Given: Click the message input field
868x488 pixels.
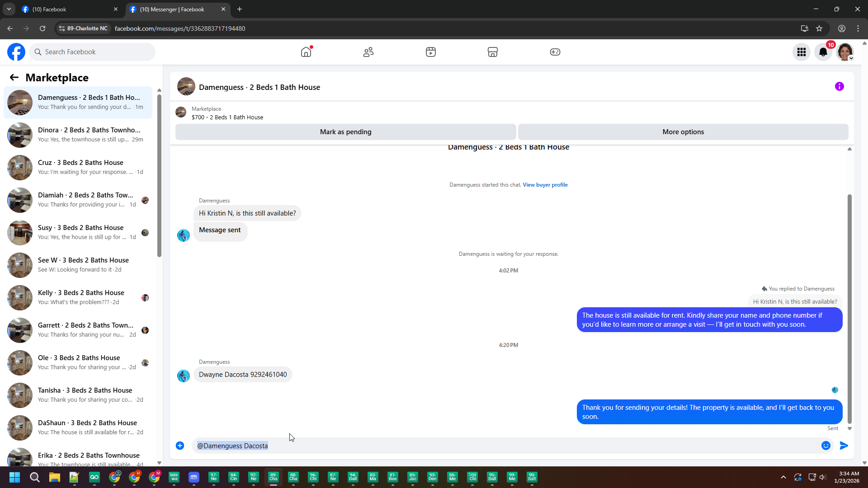Looking at the screenshot, I should tap(506, 446).
